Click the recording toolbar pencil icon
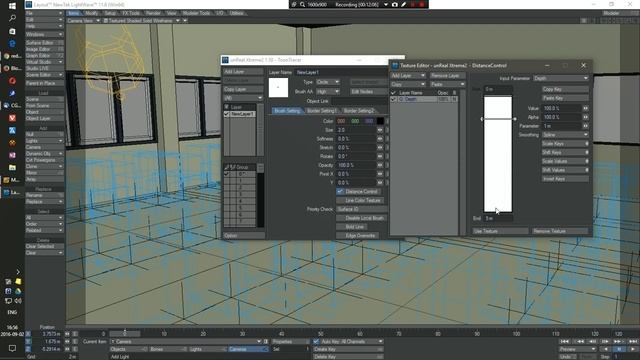Viewport: 640px width, 360px height. [403, 4]
